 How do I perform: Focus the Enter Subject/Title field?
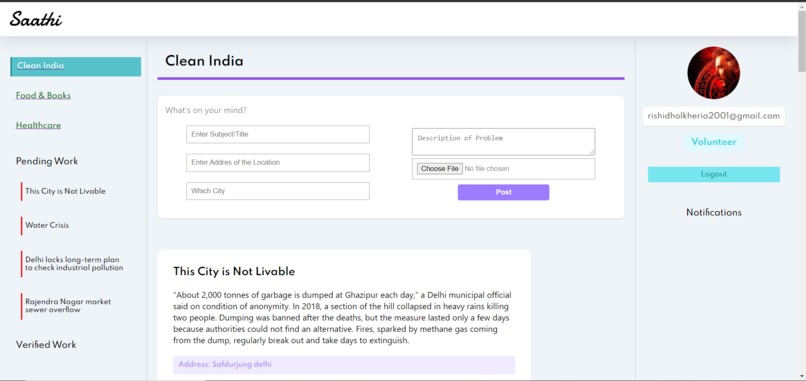click(x=278, y=134)
